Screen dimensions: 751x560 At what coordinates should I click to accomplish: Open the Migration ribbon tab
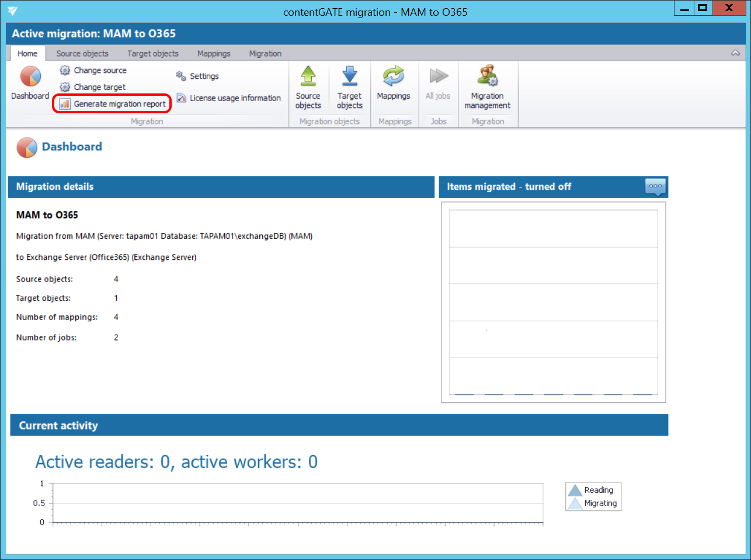click(x=265, y=53)
